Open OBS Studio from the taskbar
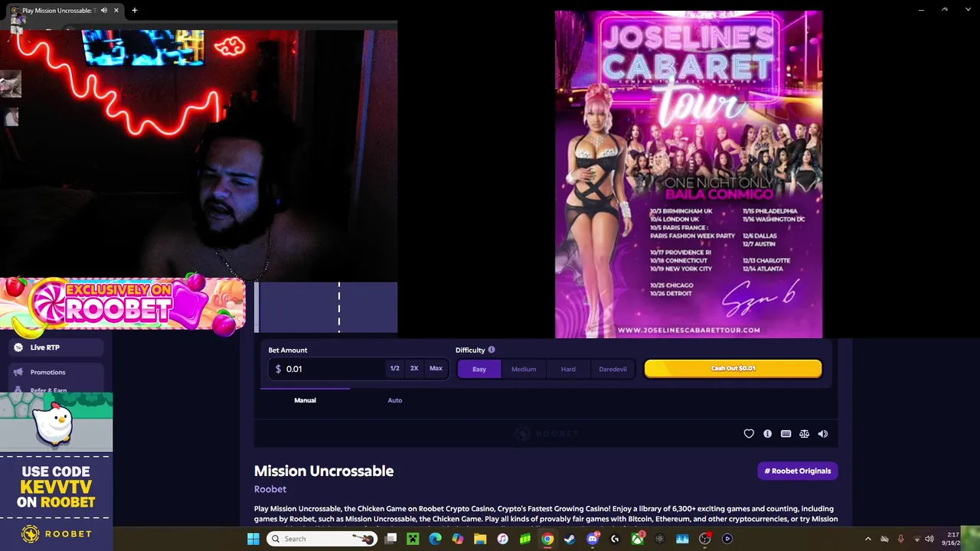 (x=704, y=539)
